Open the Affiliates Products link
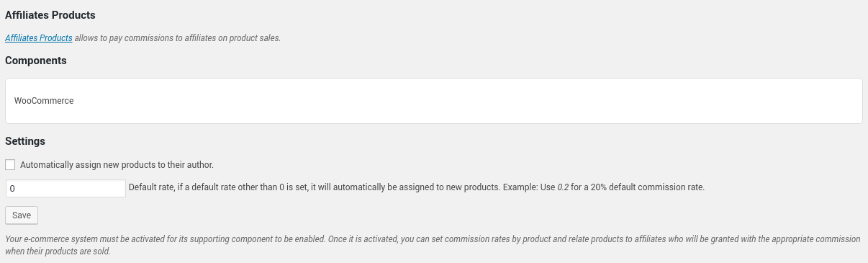 click(x=39, y=38)
